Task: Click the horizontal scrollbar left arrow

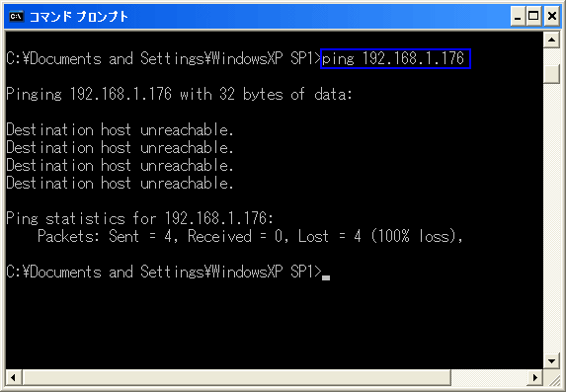Action: pos(14,377)
